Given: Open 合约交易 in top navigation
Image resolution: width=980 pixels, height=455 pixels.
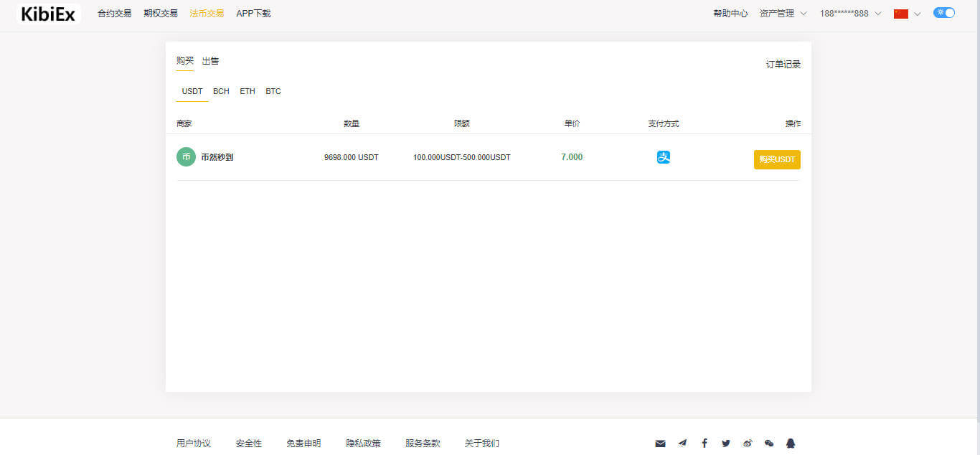Looking at the screenshot, I should pos(115,14).
